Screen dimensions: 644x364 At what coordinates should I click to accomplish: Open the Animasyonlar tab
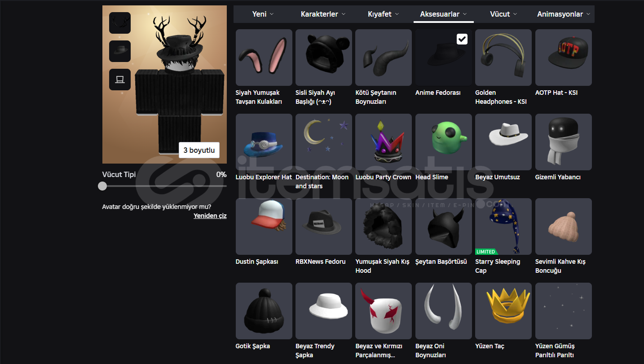click(563, 14)
